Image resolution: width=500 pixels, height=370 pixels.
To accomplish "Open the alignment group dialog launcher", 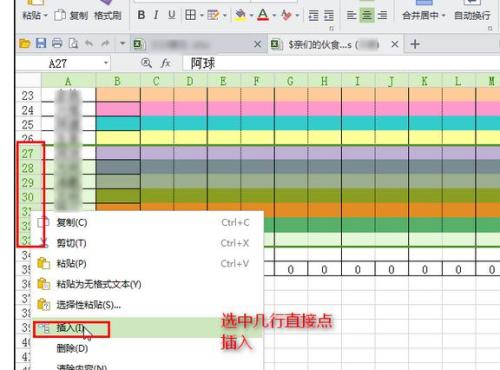I will coord(490,29).
